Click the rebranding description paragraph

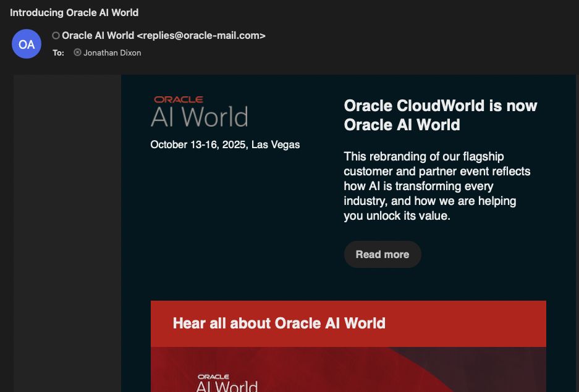[x=437, y=186]
